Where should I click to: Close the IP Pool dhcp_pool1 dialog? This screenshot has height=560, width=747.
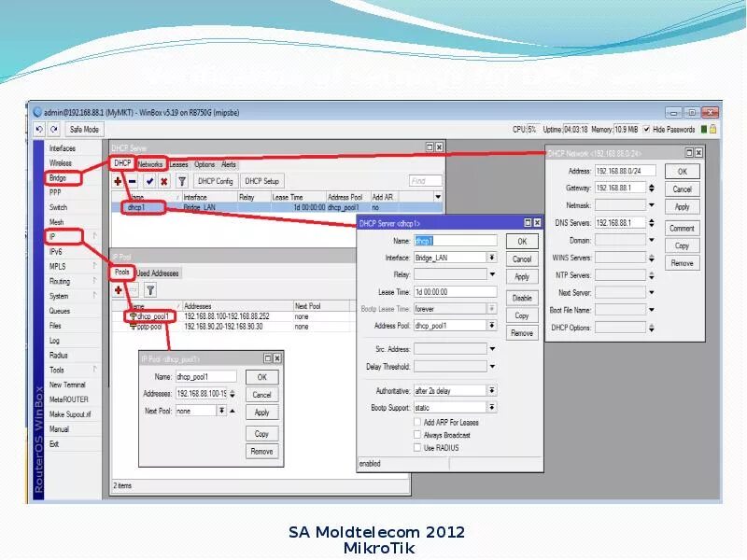[276, 358]
